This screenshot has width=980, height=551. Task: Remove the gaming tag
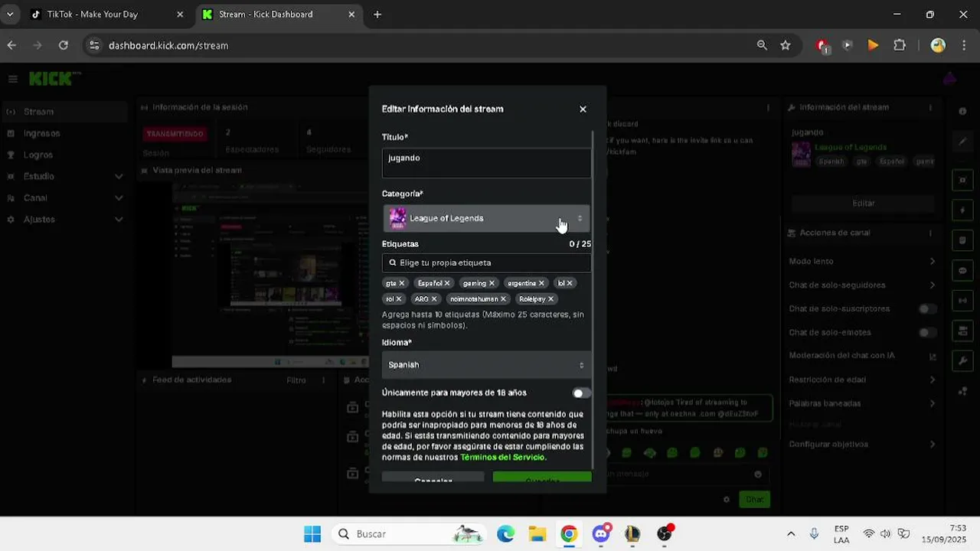(x=492, y=283)
